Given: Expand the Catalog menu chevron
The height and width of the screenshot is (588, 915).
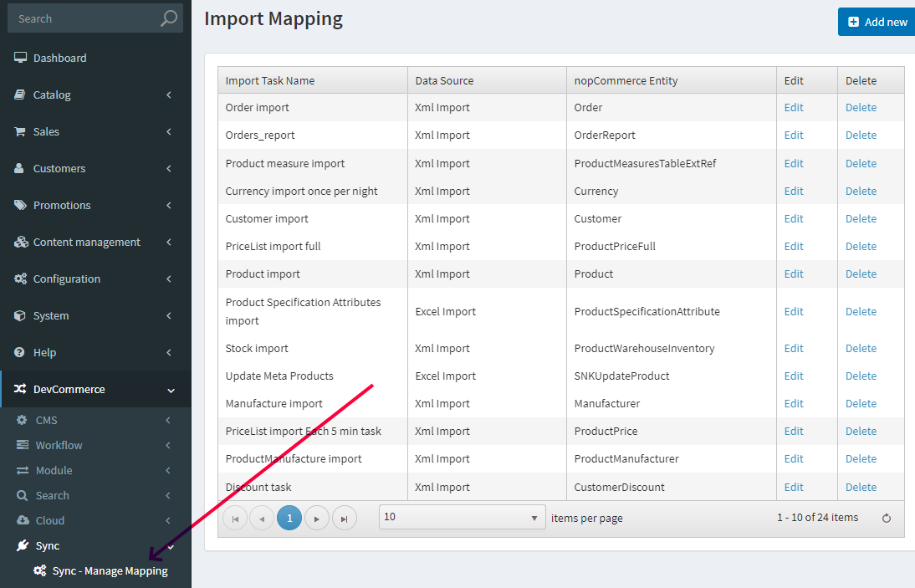Looking at the screenshot, I should click(x=169, y=95).
